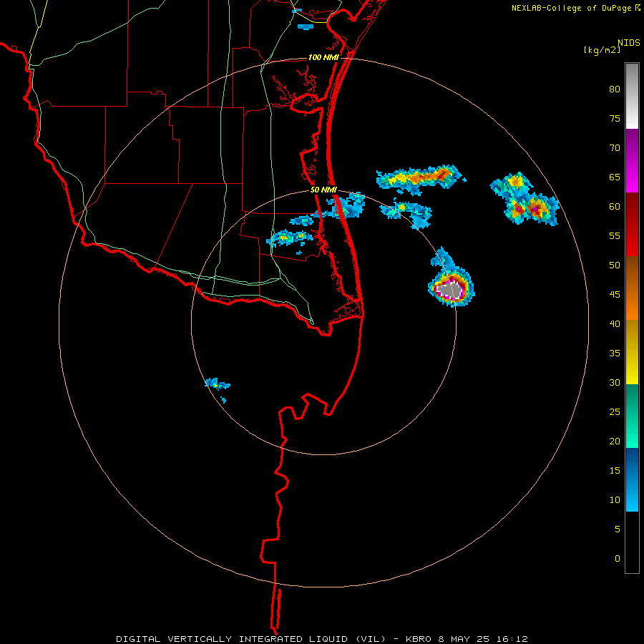The height and width of the screenshot is (644, 644).
Task: Click the NIDS label
Action: (629, 43)
